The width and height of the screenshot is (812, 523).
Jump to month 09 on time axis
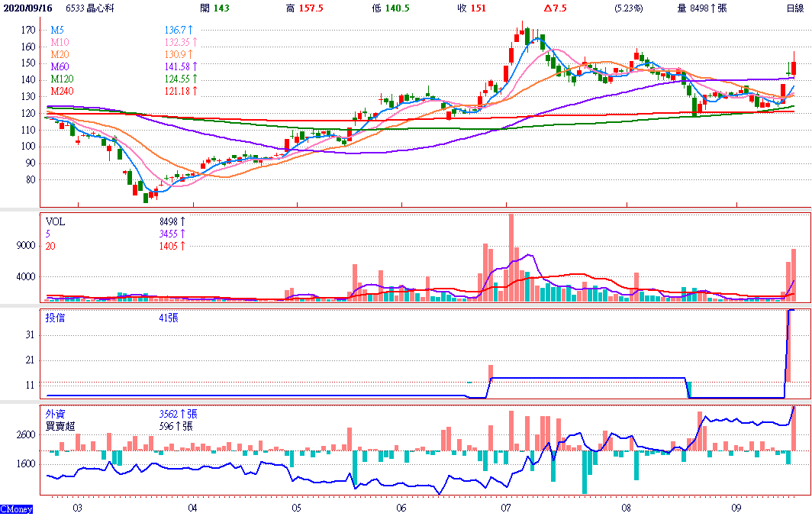click(x=736, y=507)
